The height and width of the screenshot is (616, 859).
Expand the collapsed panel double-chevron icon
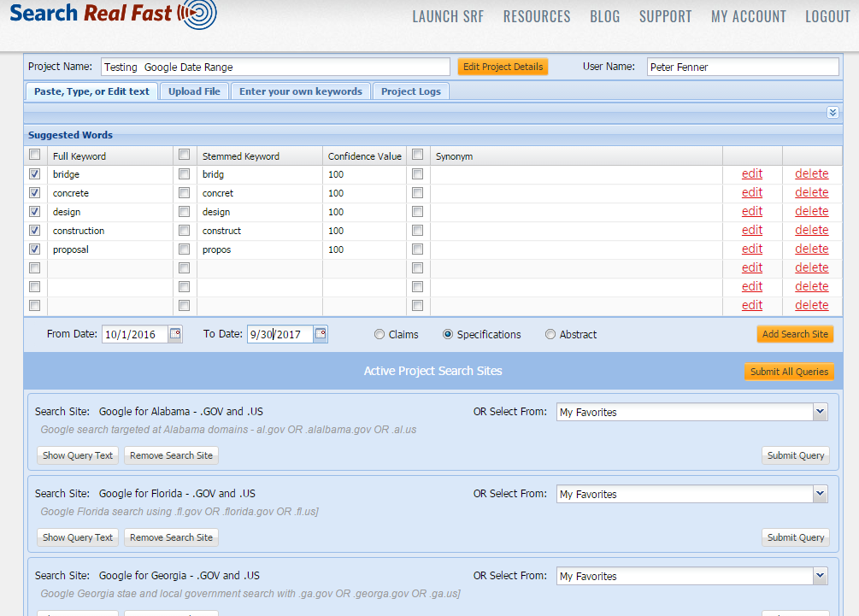(833, 112)
